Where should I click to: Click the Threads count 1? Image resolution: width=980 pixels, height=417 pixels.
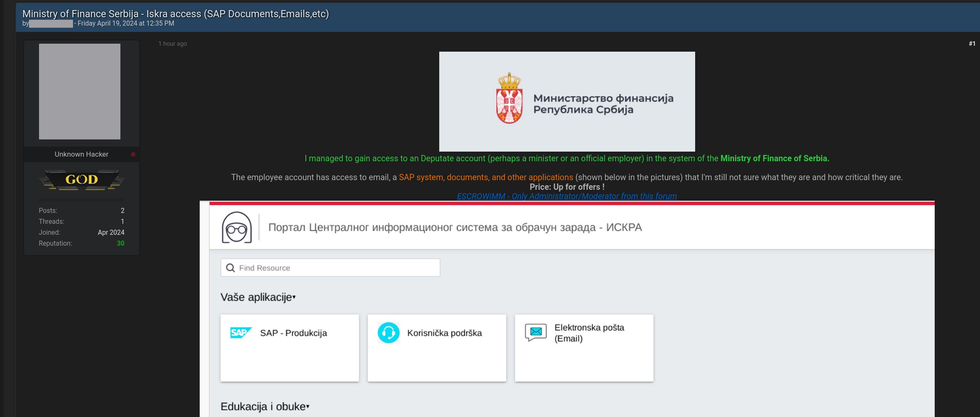point(122,222)
